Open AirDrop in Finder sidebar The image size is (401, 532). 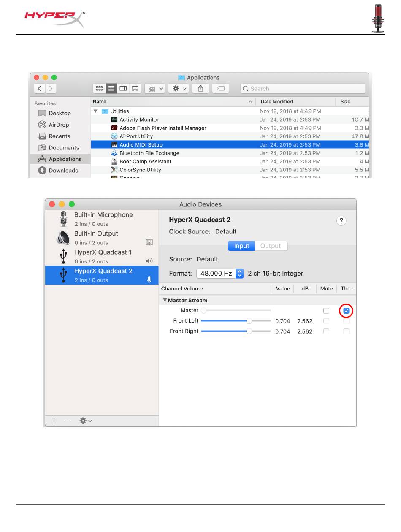[60, 125]
